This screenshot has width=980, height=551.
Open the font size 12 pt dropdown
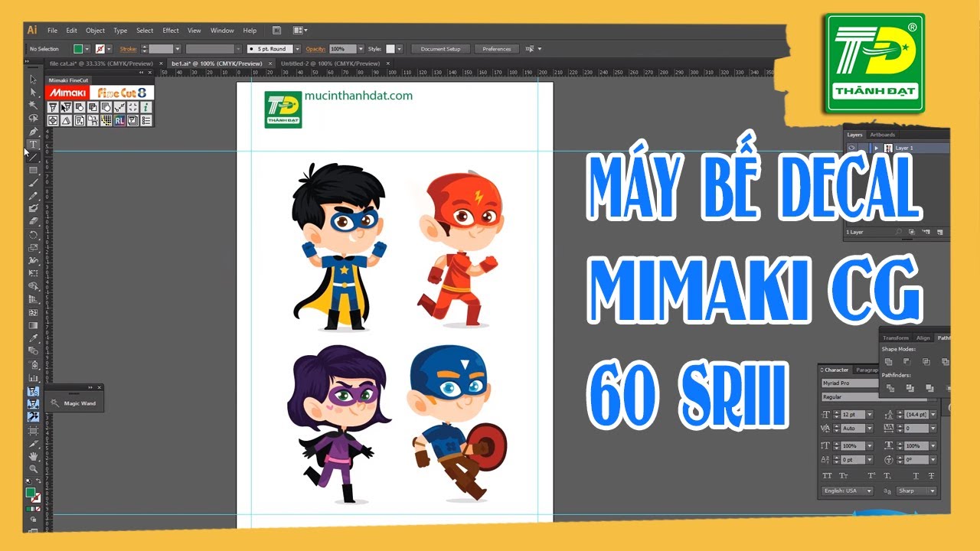click(870, 415)
